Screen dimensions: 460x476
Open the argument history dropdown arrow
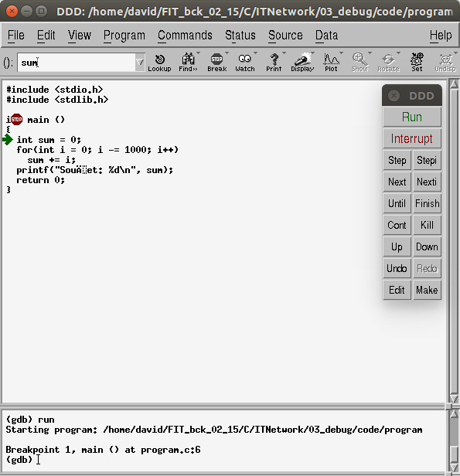(140, 63)
